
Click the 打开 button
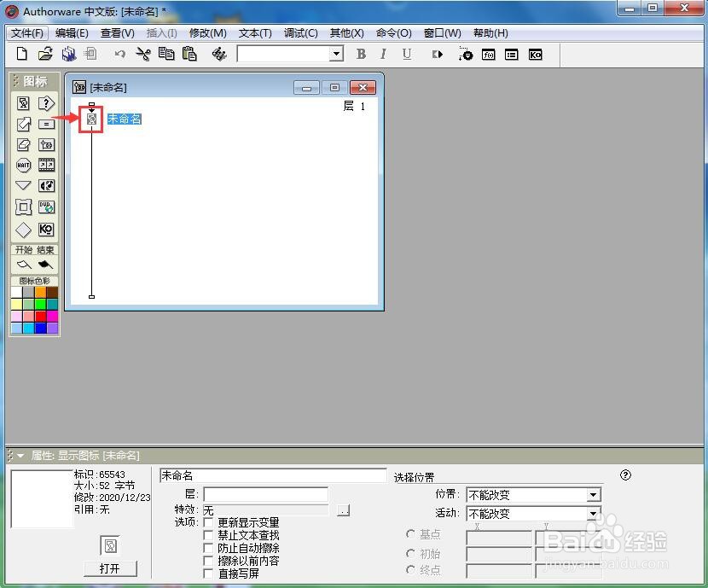[x=110, y=568]
